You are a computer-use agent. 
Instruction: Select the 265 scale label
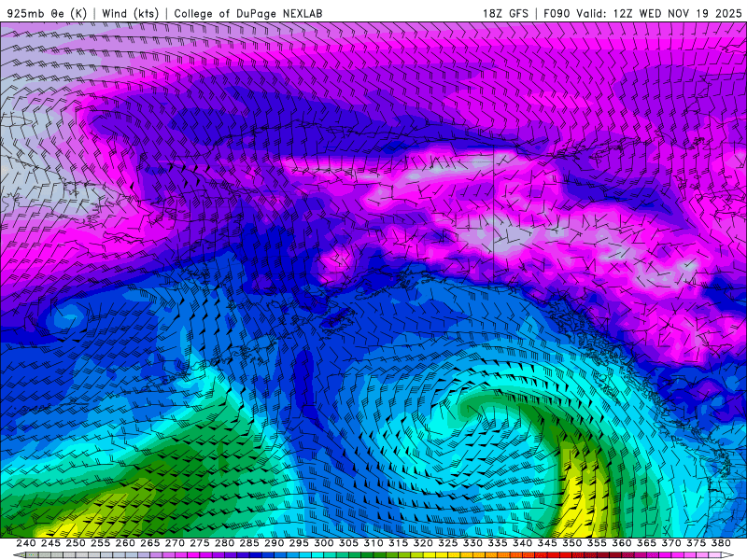point(149,543)
